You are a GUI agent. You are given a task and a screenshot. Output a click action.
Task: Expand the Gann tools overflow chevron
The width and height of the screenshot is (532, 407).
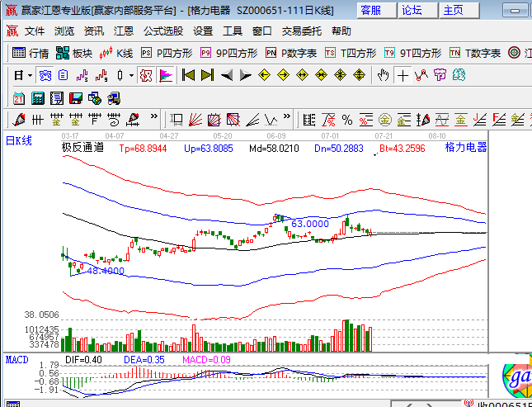(x=287, y=116)
